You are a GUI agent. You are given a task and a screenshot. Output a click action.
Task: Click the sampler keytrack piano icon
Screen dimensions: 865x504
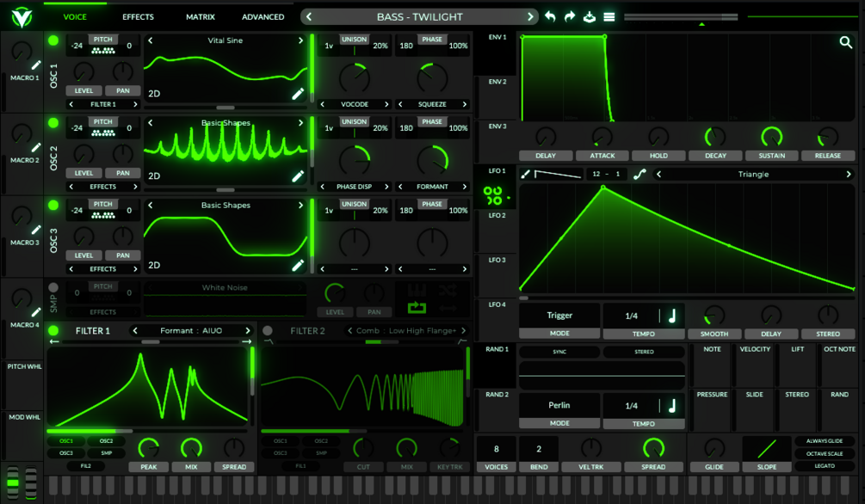pos(417,290)
